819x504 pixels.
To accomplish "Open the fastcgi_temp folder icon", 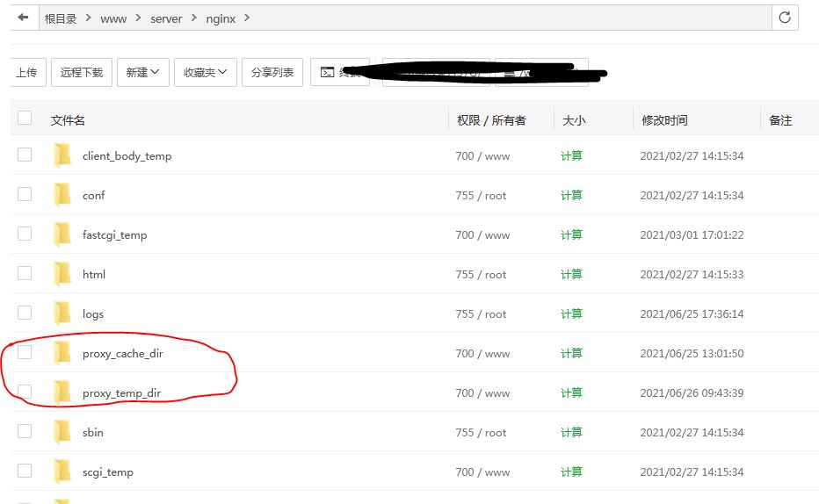I will point(62,234).
